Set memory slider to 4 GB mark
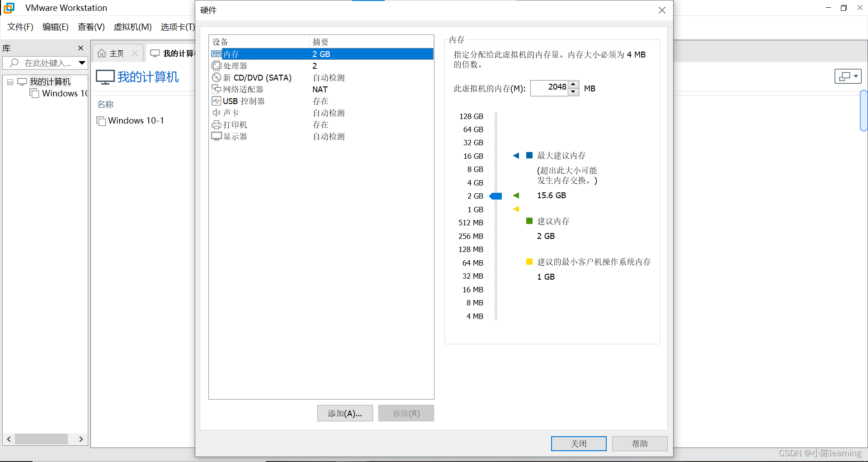This screenshot has width=868, height=462. 496,183
